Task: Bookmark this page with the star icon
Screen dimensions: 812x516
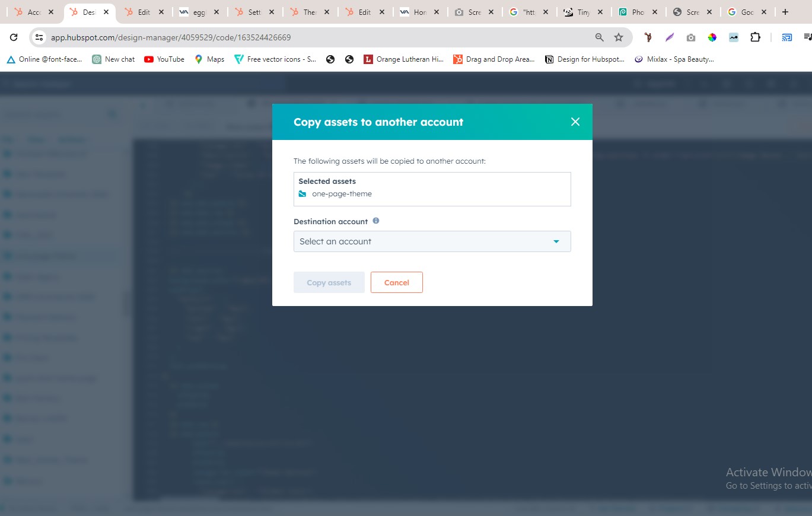Action: tap(619, 37)
